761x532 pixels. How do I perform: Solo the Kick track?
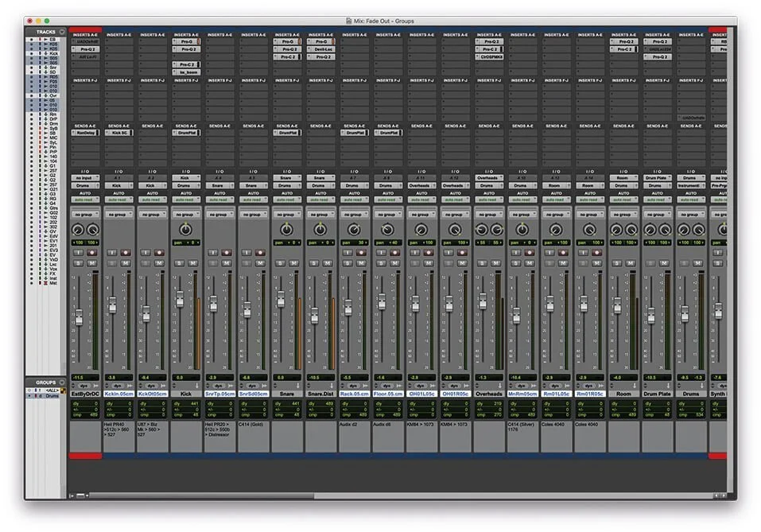point(178,264)
